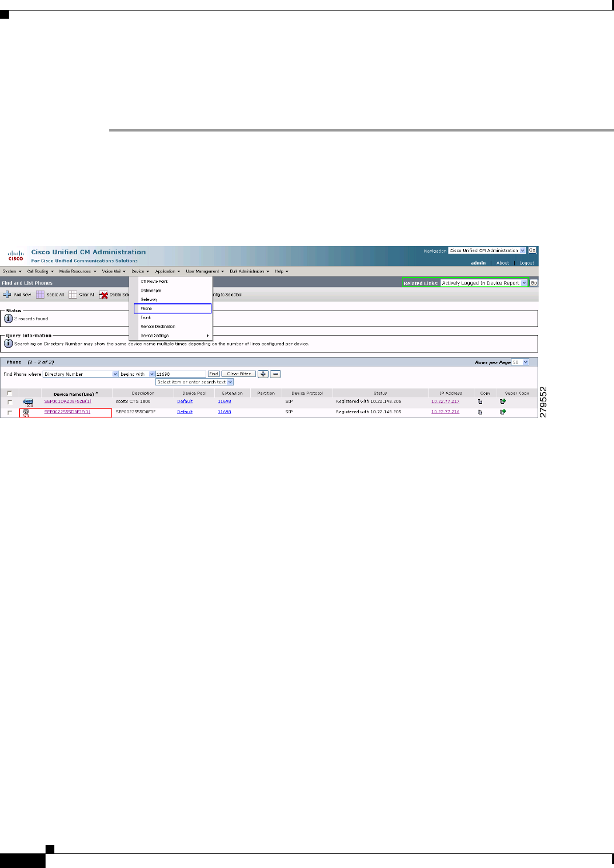This screenshot has width=614, height=868.
Task: Click the 'scotts CTS 1000' description cell
Action: click(x=133, y=402)
